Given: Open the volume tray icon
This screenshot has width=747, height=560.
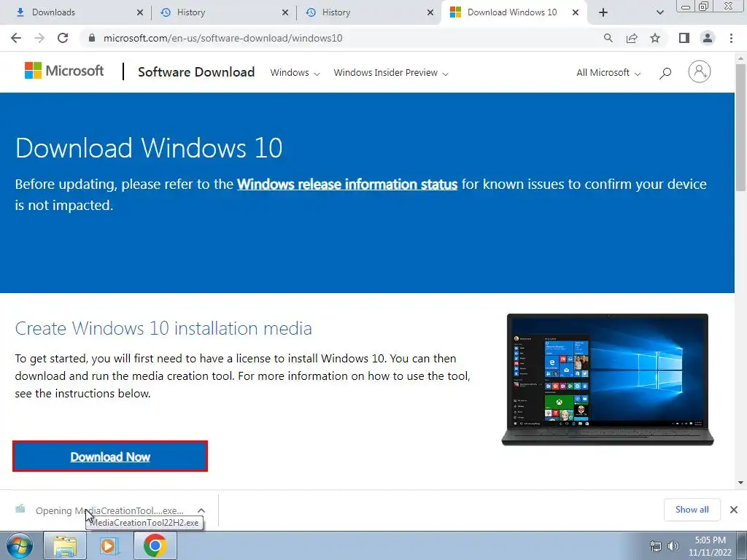Looking at the screenshot, I should [673, 546].
